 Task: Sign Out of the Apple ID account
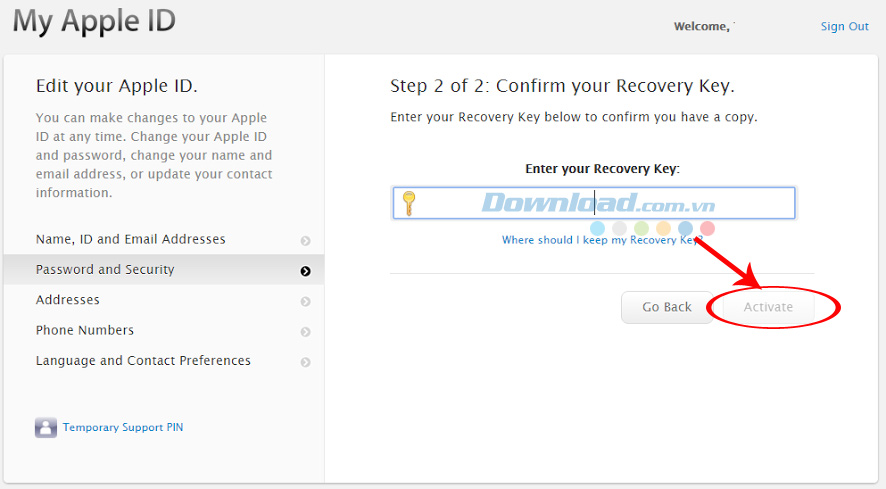coord(844,27)
